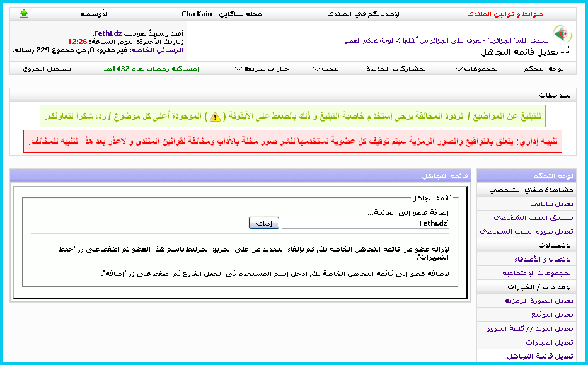Click the green upload arrow icon
The width and height of the screenshot is (588, 365).
(x=24, y=13)
